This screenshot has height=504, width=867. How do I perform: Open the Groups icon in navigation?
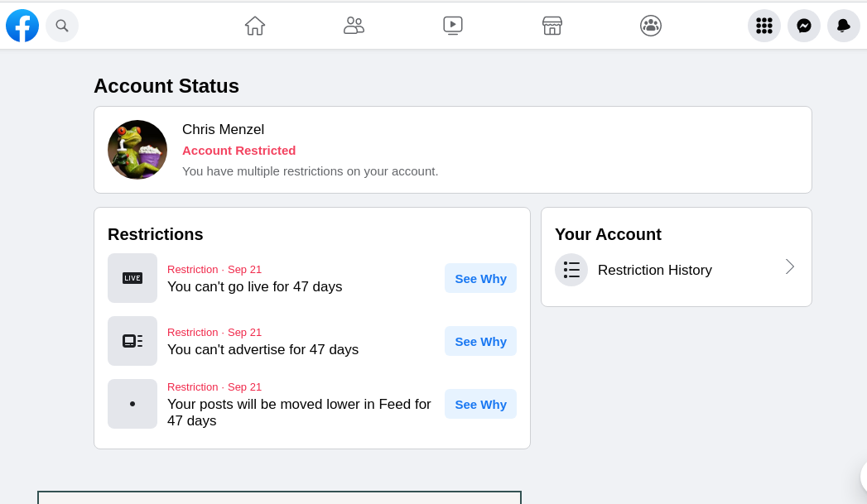651,26
